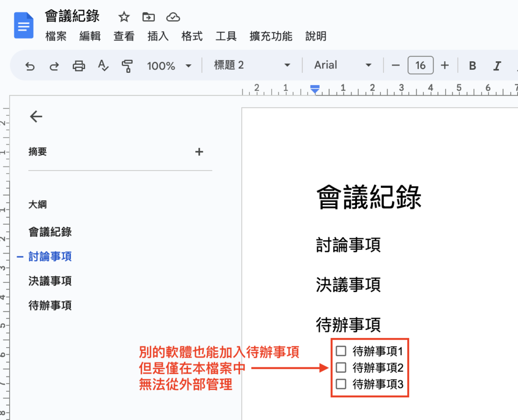Viewport: 518px width, 420px height.
Task: Check the 待辦事項1 checkbox
Action: point(340,351)
